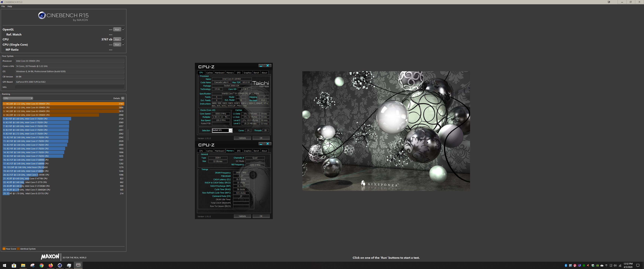Open Bench tab in upper CPU-Z window
The width and height of the screenshot is (644, 269).
[256, 73]
